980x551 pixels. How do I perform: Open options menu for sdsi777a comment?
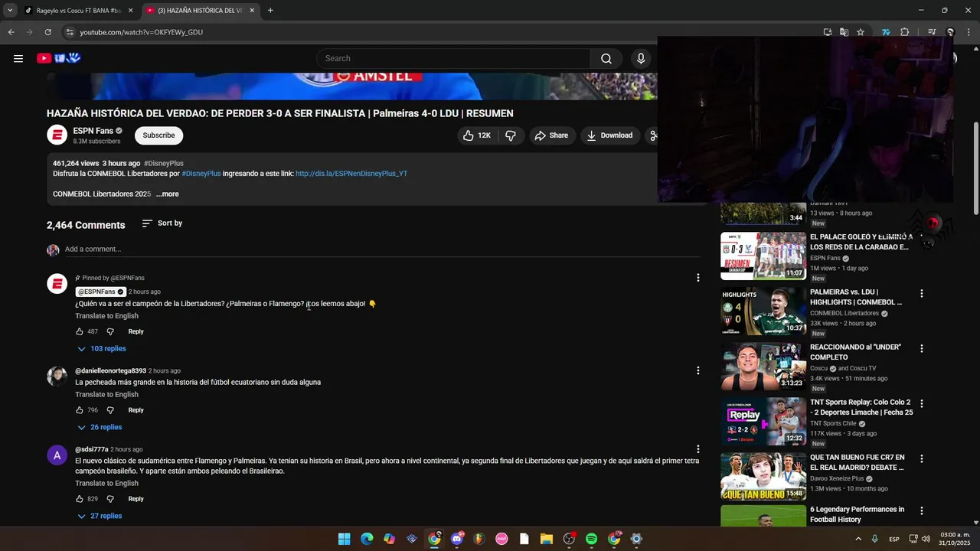(697, 449)
